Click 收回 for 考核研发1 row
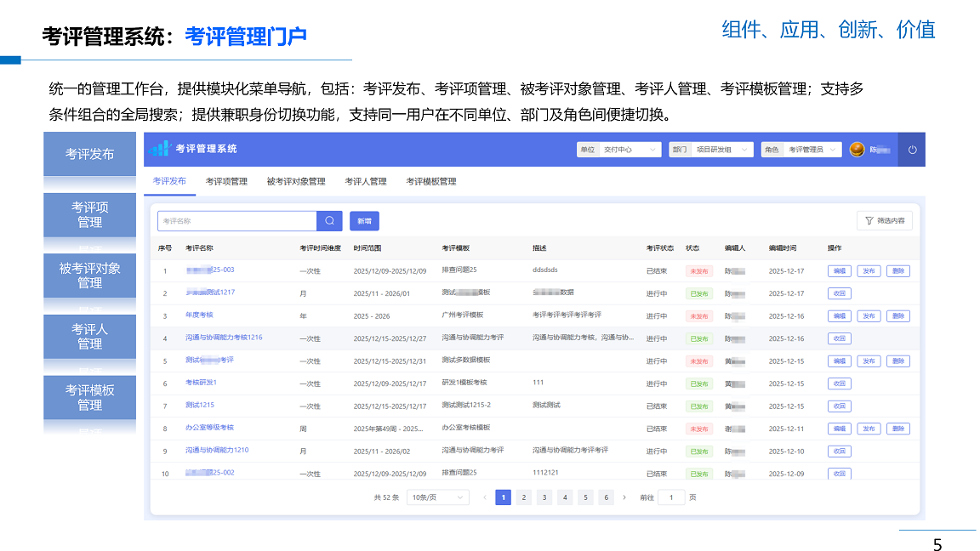The image size is (980, 551). [839, 383]
